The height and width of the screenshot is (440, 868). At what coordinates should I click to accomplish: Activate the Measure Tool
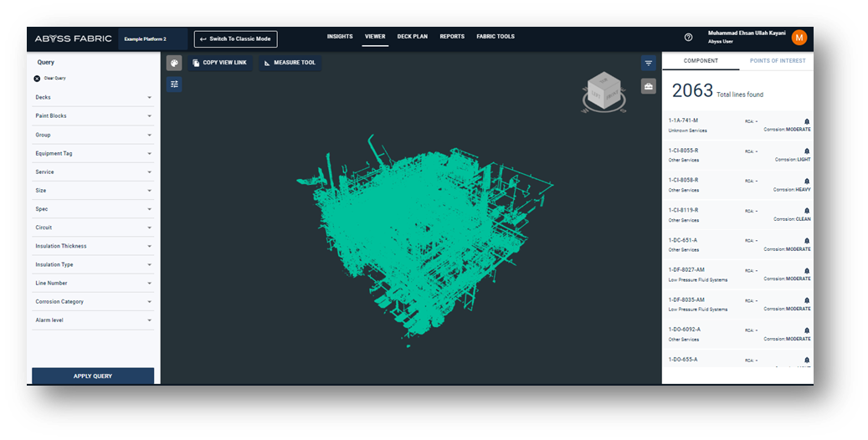[x=290, y=63]
